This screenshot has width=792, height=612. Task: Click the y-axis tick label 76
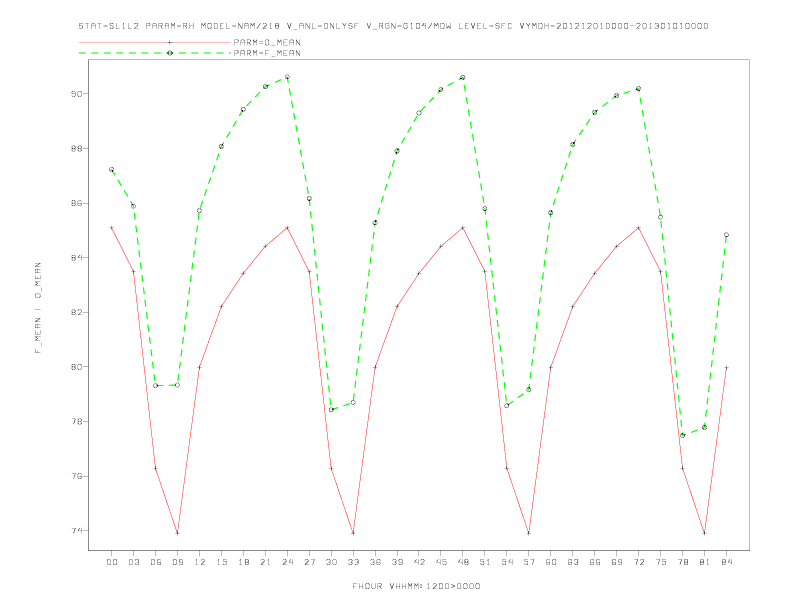coord(76,476)
